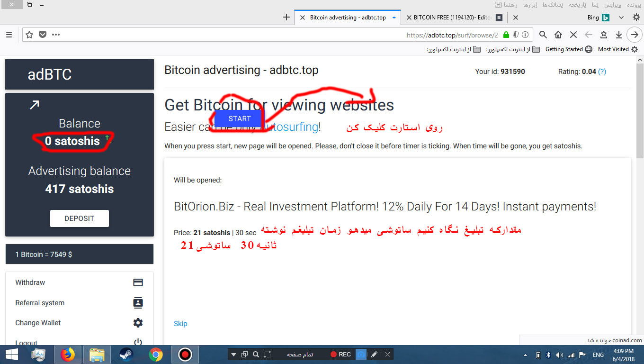Open the bookmarks library toolbar icon
The width and height of the screenshot is (644, 364).
pyautogui.click(x=603, y=35)
